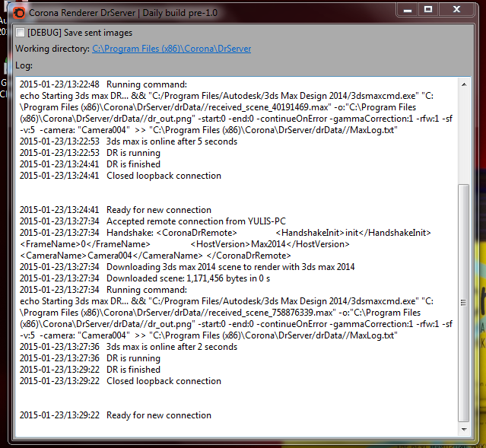Click the log scrollbar up arrow

pos(464,84)
